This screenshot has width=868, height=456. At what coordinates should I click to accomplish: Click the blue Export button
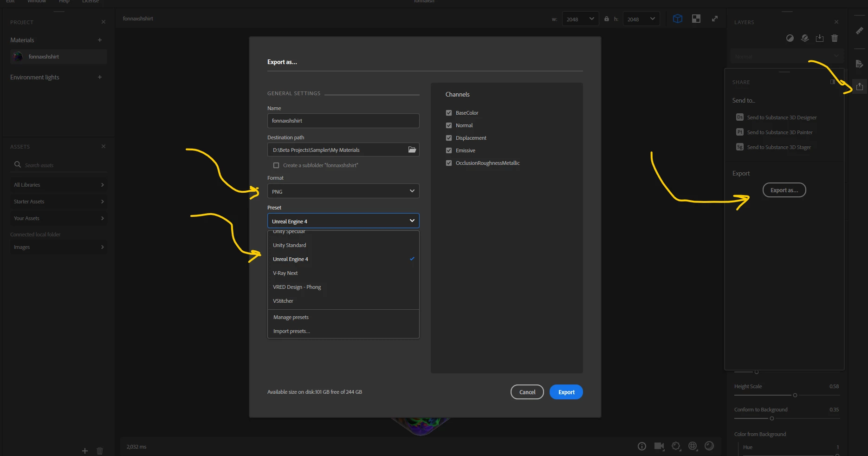[566, 392]
